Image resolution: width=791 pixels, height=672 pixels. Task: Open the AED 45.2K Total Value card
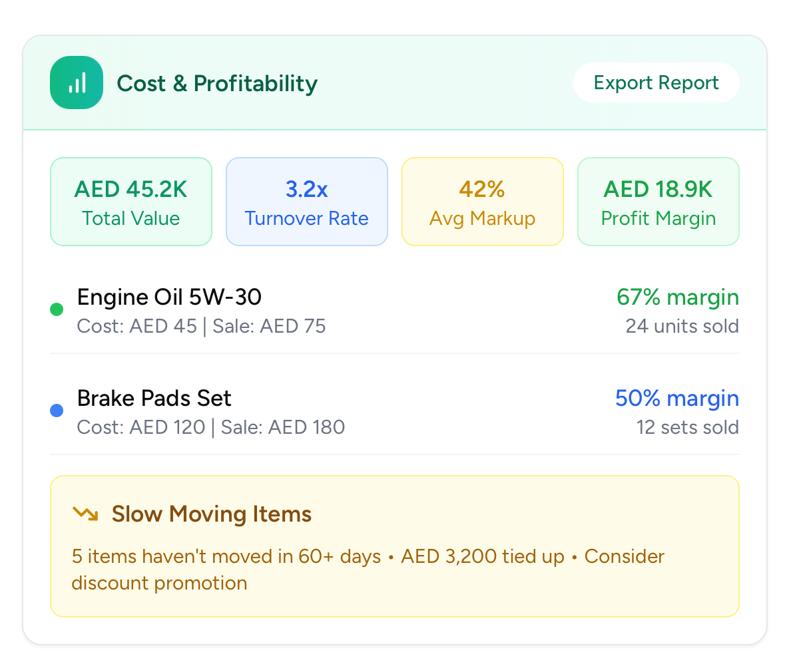pyautogui.click(x=131, y=202)
